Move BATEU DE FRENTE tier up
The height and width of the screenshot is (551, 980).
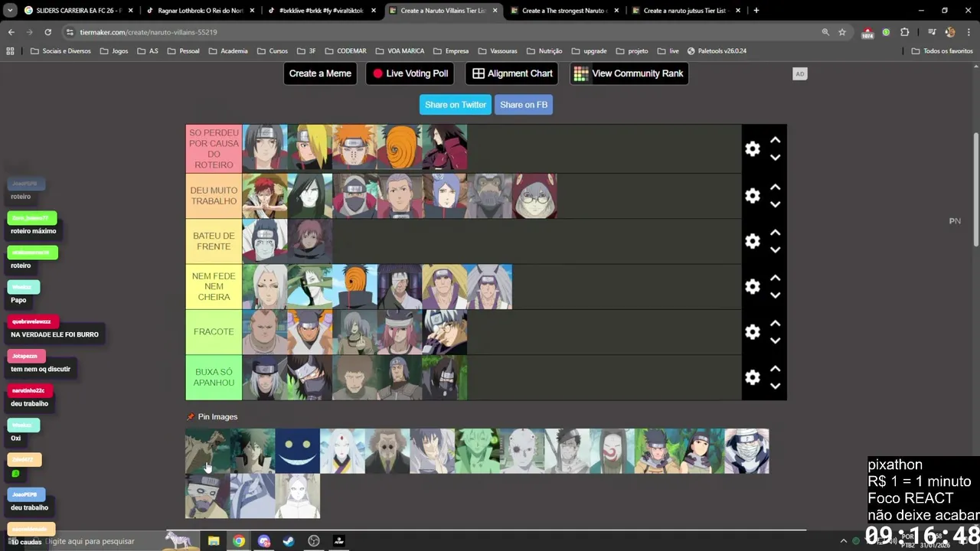click(775, 232)
